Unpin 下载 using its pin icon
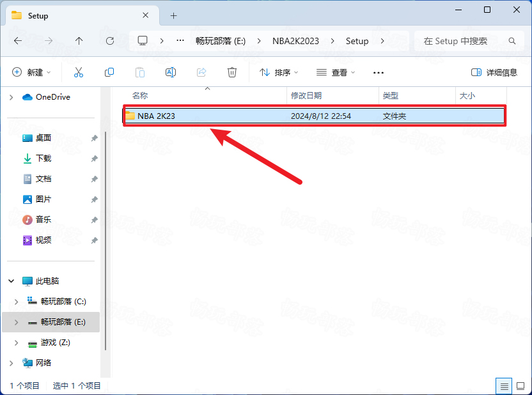532x395 pixels. point(95,159)
